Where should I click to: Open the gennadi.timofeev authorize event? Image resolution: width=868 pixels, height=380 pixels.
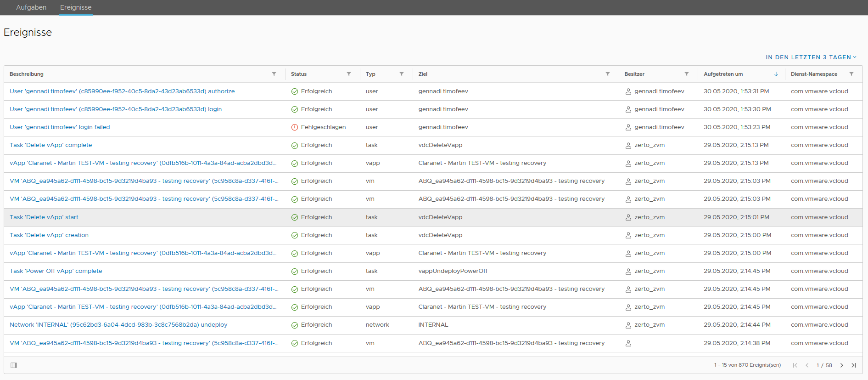coord(122,91)
